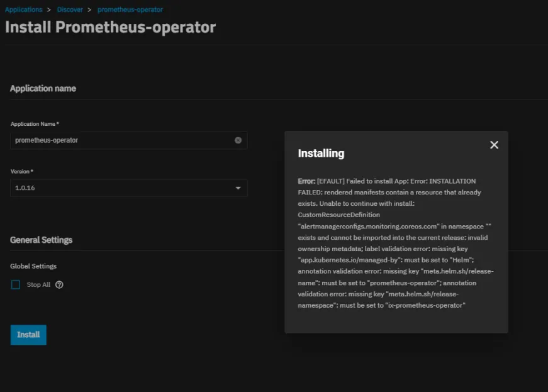Switch to the Discover breadcrumb entry
Screen dimensions: 548x392
point(70,9)
